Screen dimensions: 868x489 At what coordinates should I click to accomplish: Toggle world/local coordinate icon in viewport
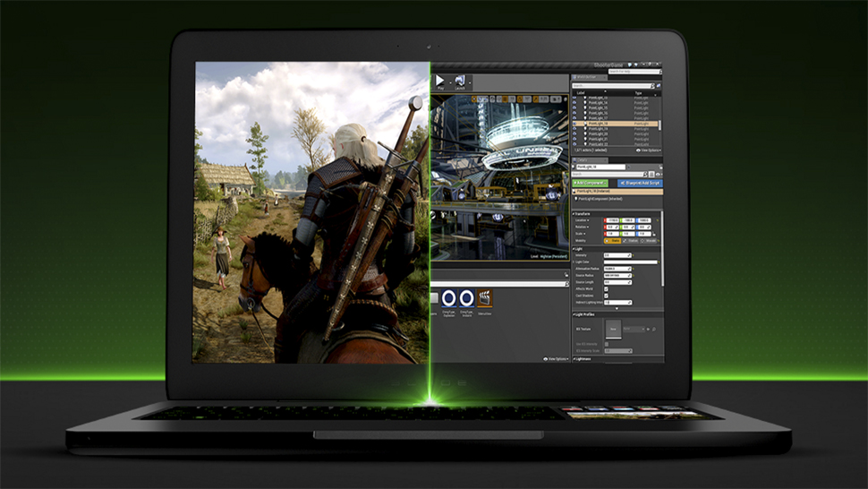[x=492, y=99]
